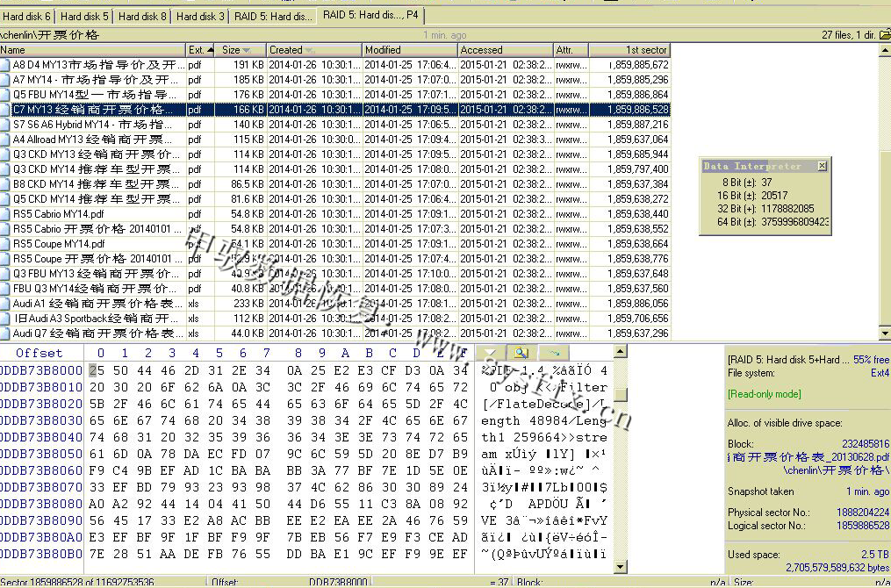Viewport: 891px width, 588px height.
Task: Select the Q3 CKD MY14 pdf file
Action: [x=335, y=169]
